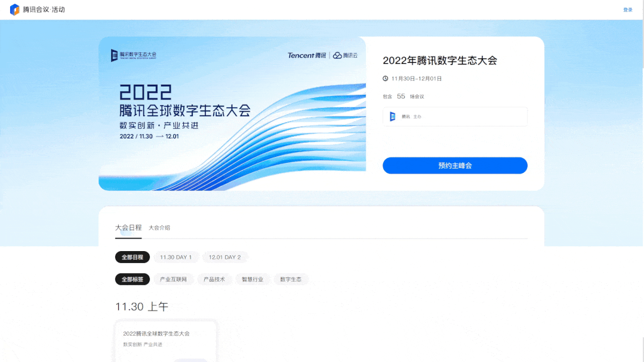The width and height of the screenshot is (644, 362).
Task: Click the 2022 summit banner image
Action: (232, 114)
